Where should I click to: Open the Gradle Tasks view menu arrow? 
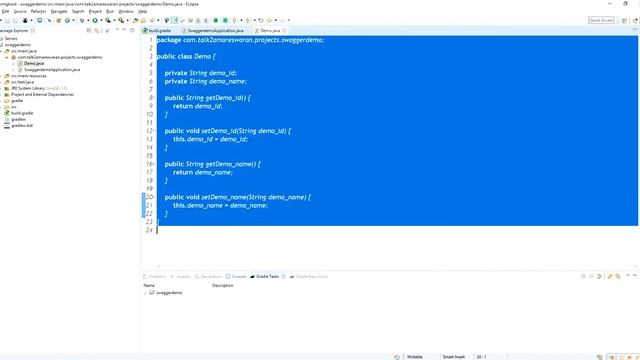pyautogui.click(x=628, y=275)
